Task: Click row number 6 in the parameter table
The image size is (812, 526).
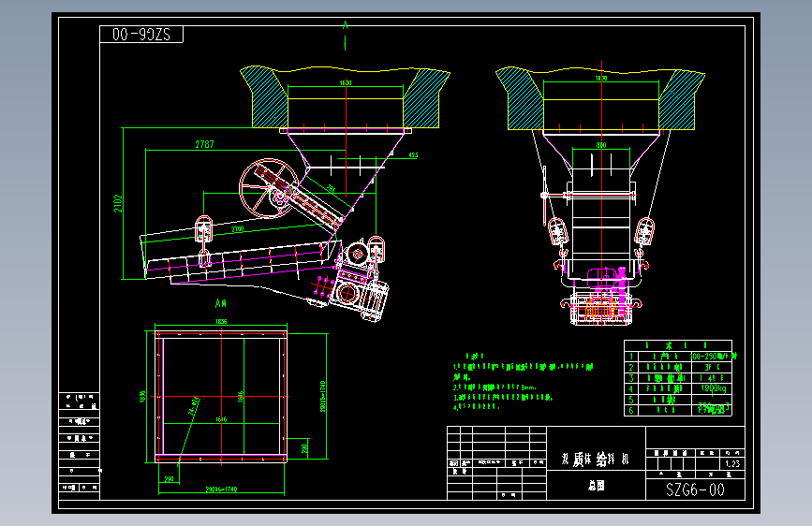Action: [x=630, y=411]
